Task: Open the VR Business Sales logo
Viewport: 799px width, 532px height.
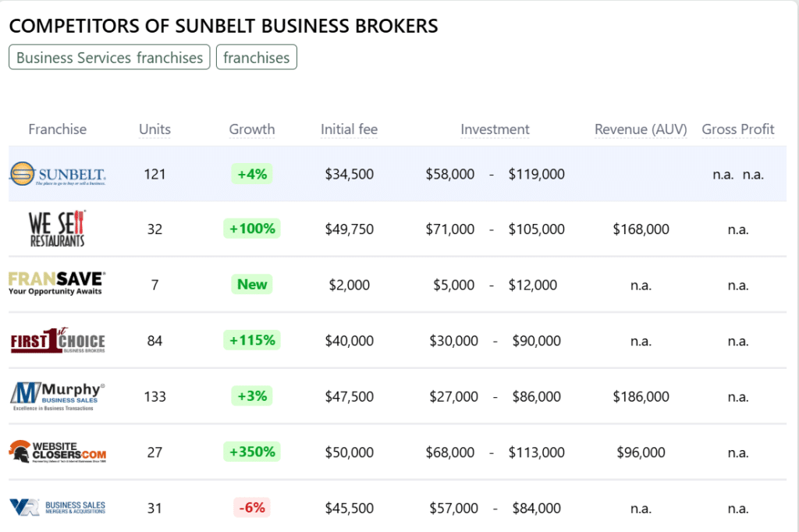Action: pyautogui.click(x=58, y=508)
